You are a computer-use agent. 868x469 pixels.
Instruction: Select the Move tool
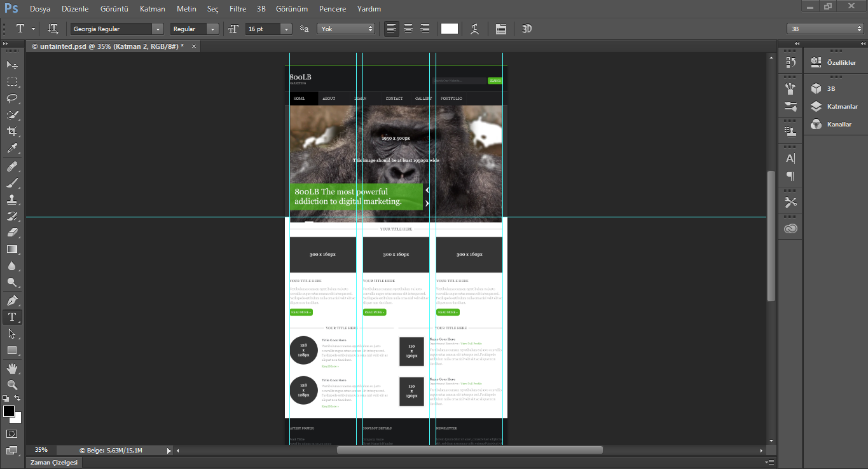click(12, 65)
